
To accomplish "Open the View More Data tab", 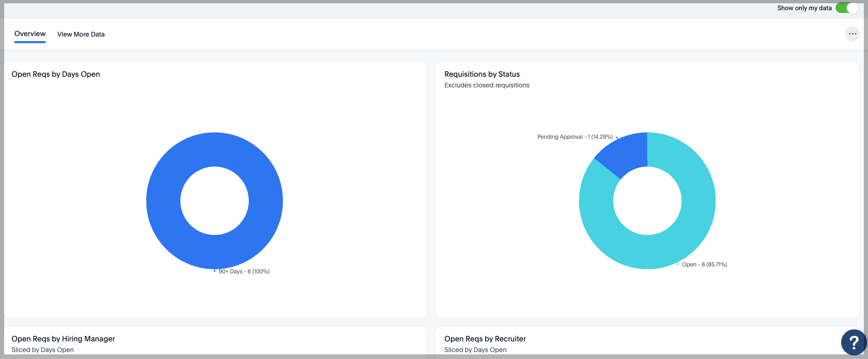I will 81,34.
